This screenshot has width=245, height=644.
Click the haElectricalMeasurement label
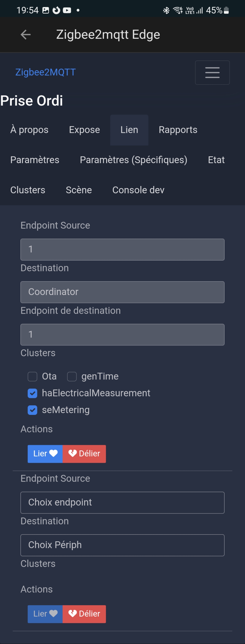pos(96,393)
